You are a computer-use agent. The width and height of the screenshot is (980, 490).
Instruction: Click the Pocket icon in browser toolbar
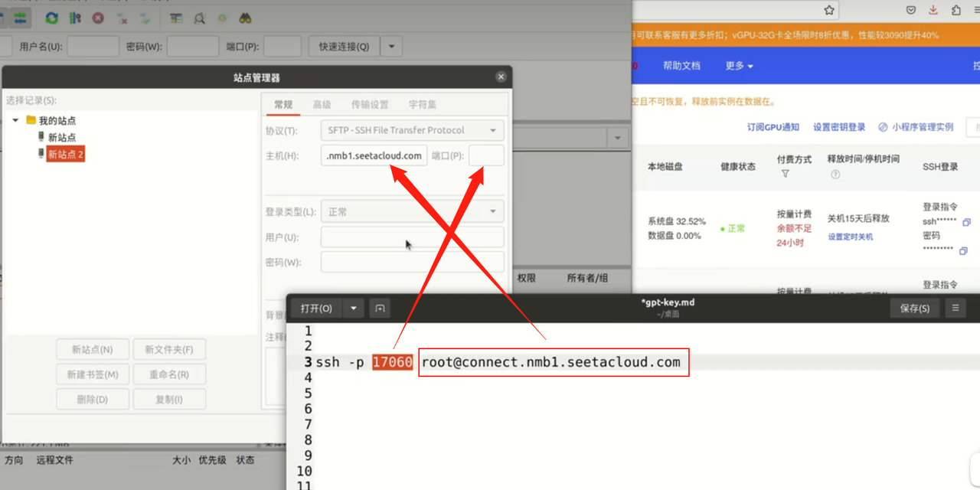tap(911, 11)
